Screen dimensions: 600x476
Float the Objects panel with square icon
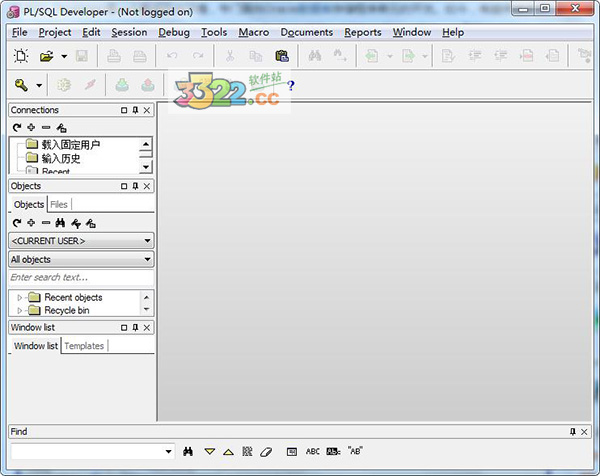(124, 186)
